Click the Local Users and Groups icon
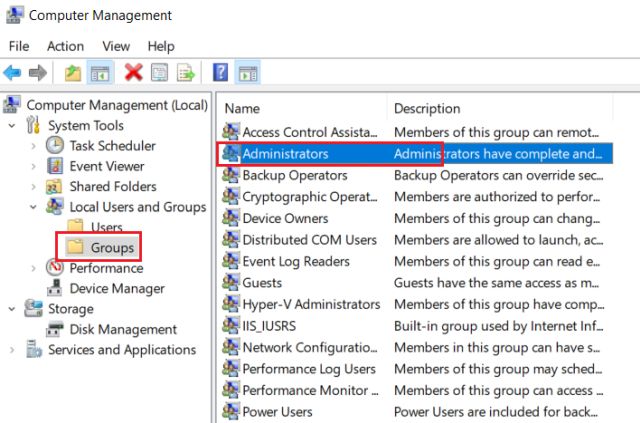The image size is (640, 423). click(x=55, y=207)
